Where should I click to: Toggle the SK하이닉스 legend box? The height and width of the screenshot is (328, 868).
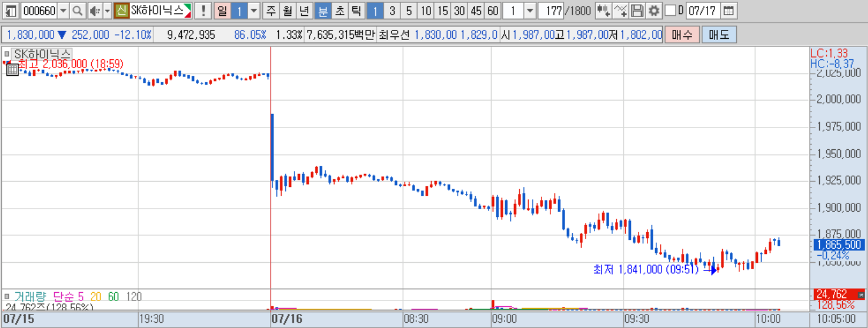click(7, 53)
